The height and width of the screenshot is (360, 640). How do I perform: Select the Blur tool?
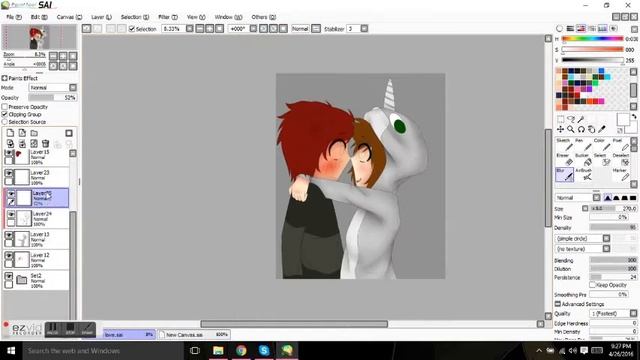(564, 174)
